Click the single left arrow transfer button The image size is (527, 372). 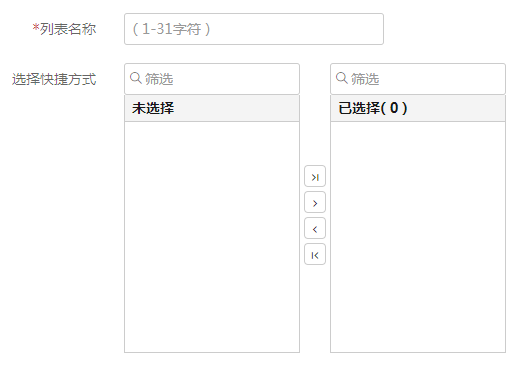[x=315, y=228]
